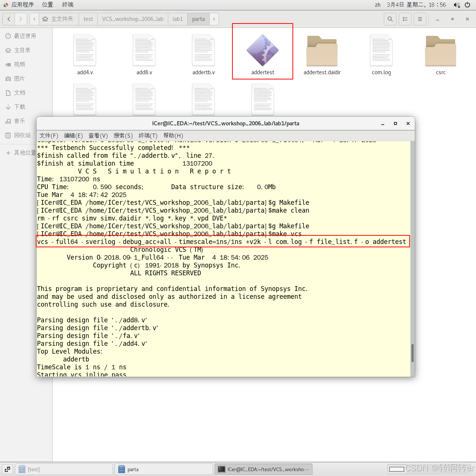Toggle the list view mode

pos(405,19)
